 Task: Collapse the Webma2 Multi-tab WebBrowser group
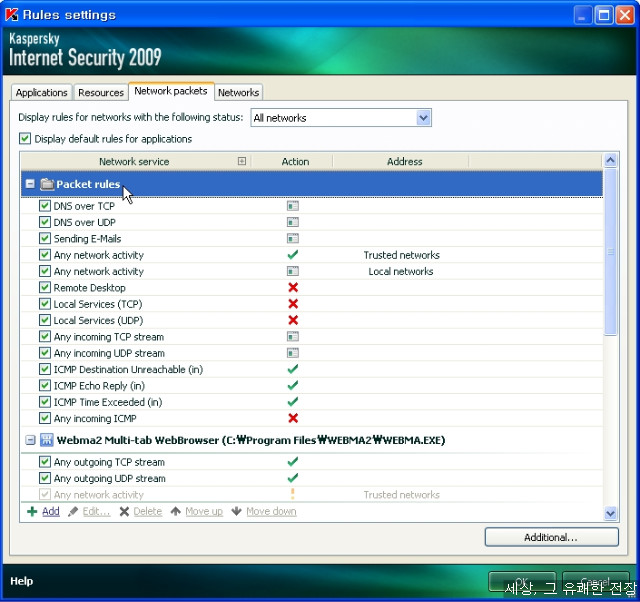30,440
